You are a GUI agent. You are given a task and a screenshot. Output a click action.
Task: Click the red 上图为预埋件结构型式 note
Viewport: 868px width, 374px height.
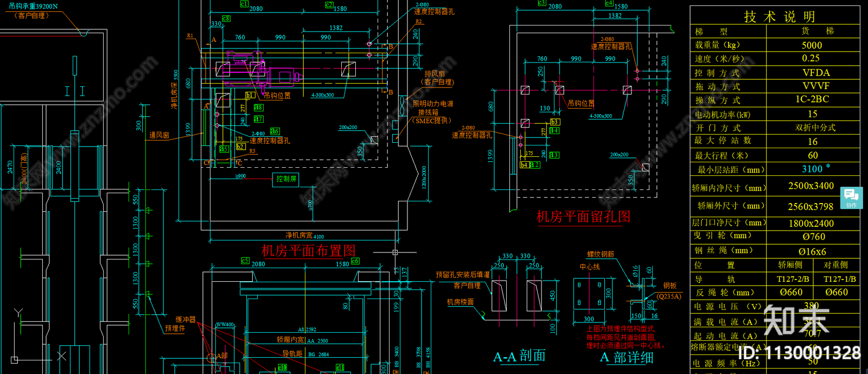(620, 329)
